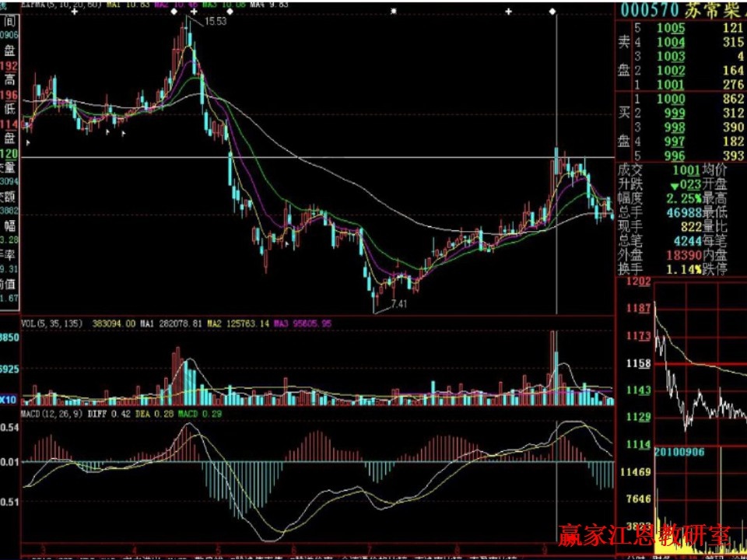Image resolution: width=747 pixels, height=560 pixels.
Task: Click the diamond marker atop the vertical crosshair line
Action: [552, 11]
